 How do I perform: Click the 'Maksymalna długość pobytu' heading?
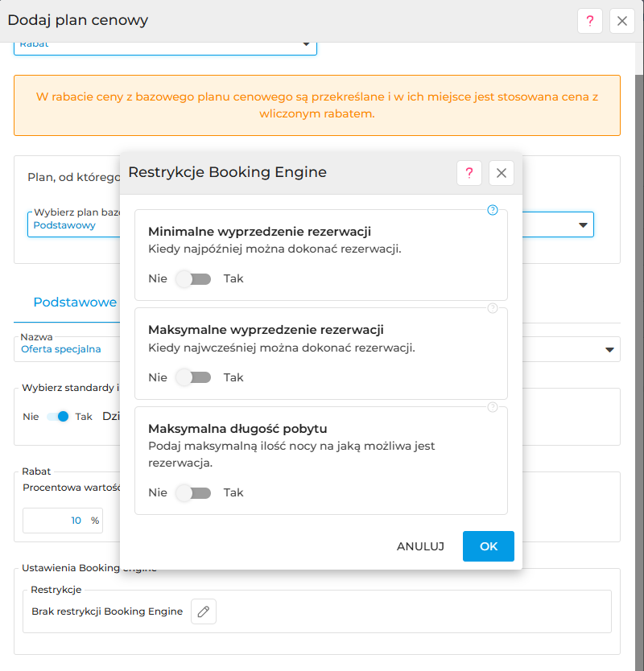coord(237,429)
